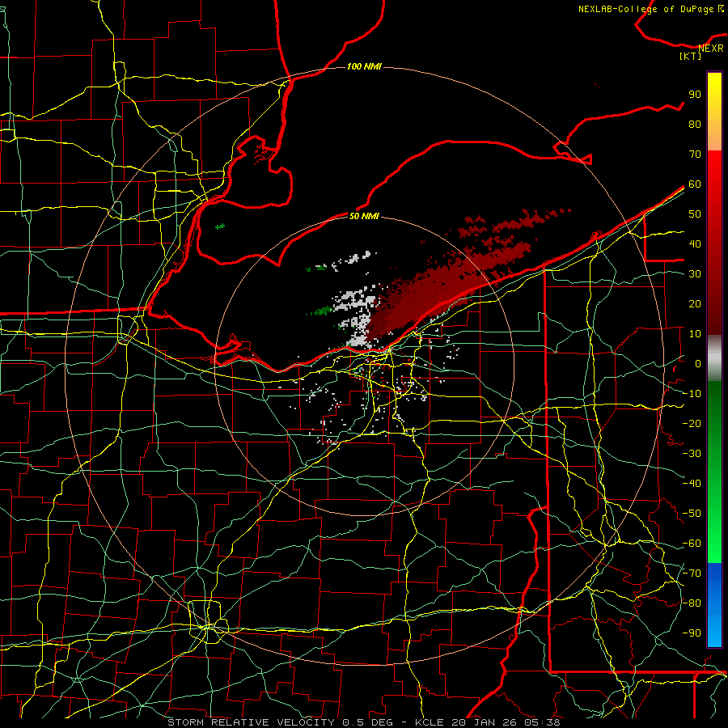Select the 30 value on velocity scale
Image resolution: width=728 pixels, height=728 pixels.
pyautogui.click(x=695, y=274)
